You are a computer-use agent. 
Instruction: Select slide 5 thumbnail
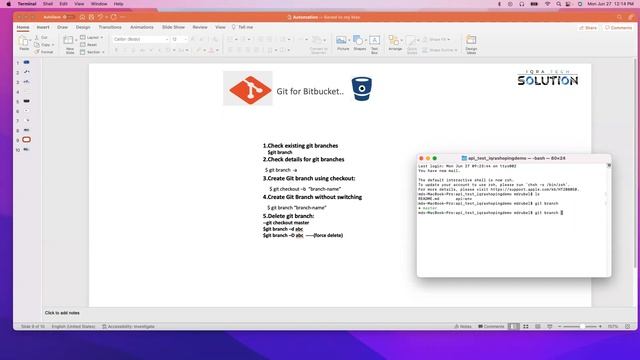coord(27,101)
